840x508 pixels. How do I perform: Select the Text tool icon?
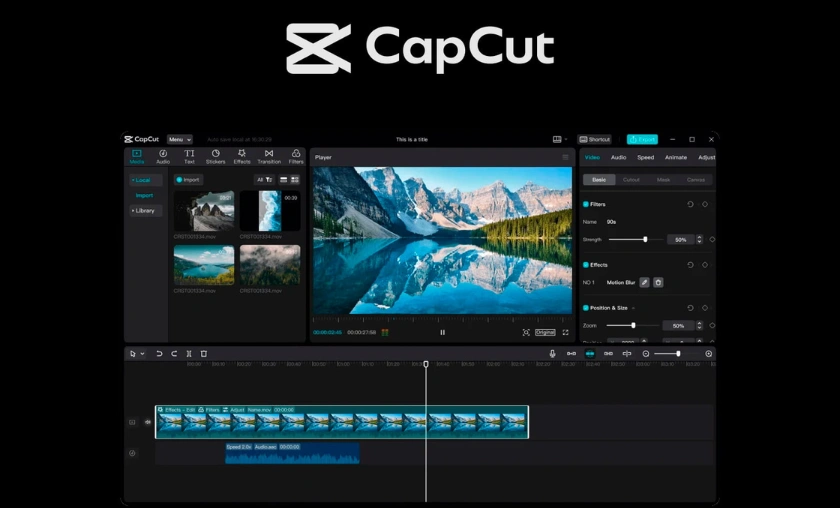[189, 154]
